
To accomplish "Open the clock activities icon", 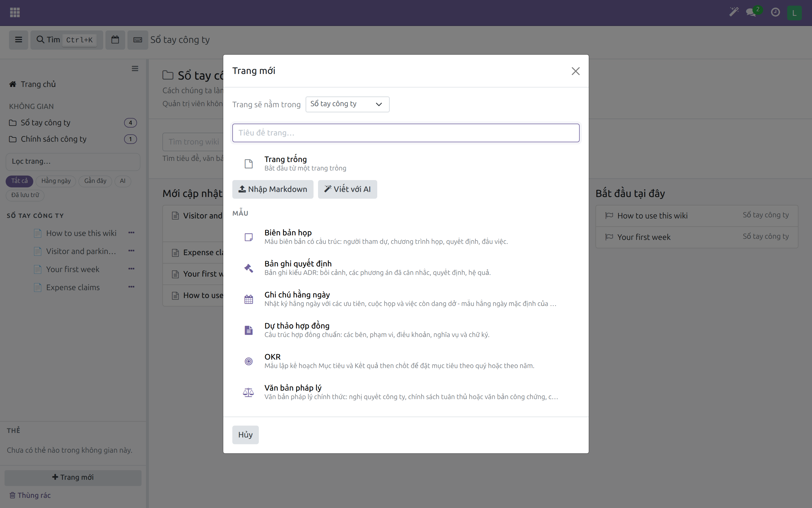I will (x=775, y=12).
